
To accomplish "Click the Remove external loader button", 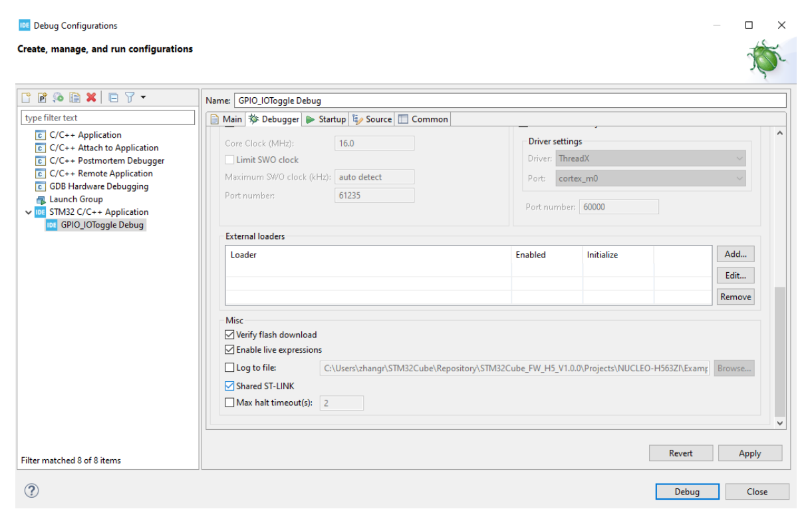I will 736,297.
